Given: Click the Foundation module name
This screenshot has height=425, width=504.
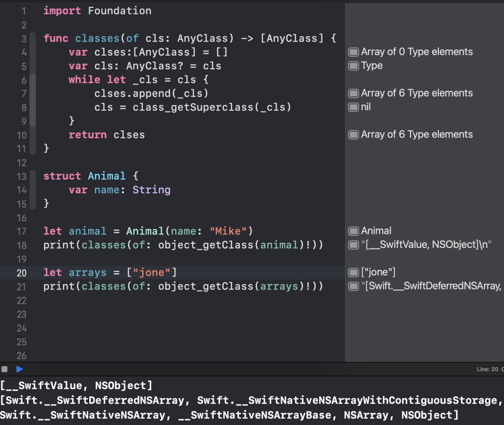Looking at the screenshot, I should (x=120, y=11).
